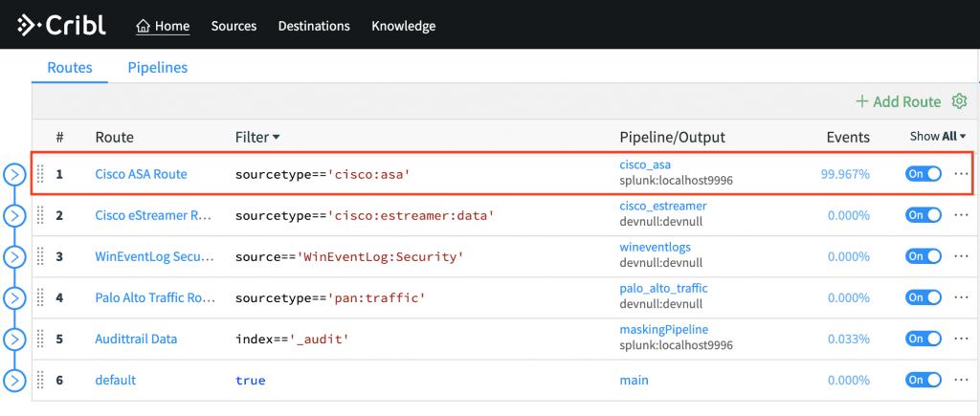
Task: Expand the Cisco ASA Route row arrow
Action: coord(14,174)
